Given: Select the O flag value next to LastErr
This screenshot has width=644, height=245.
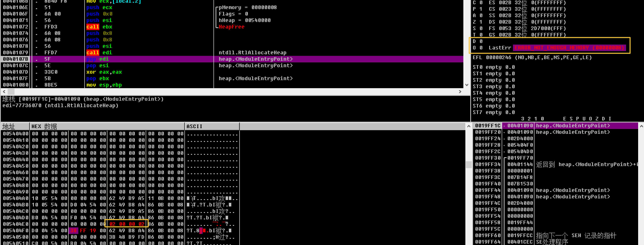Looking at the screenshot, I should coord(481,48).
